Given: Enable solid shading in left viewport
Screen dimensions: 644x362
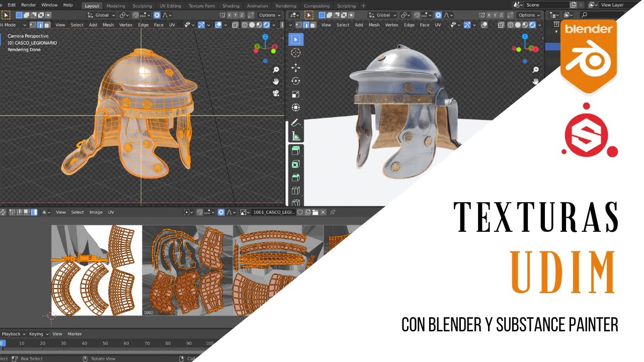Looking at the screenshot, I should coord(252,25).
